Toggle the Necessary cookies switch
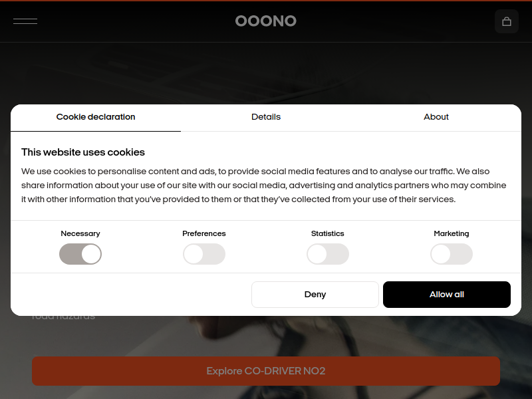The height and width of the screenshot is (399, 532). 80,254
